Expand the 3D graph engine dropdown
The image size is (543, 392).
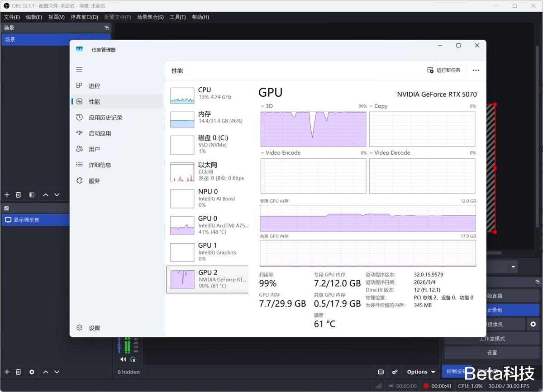point(263,106)
